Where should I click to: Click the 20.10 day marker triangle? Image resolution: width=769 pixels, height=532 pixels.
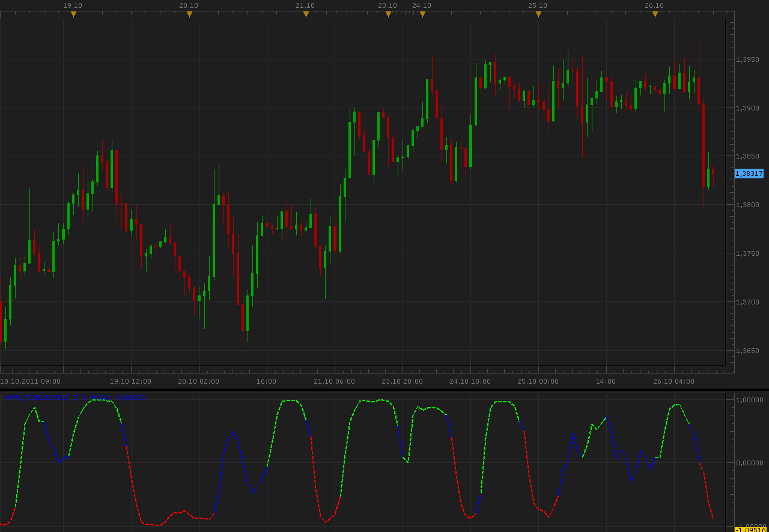(x=189, y=14)
